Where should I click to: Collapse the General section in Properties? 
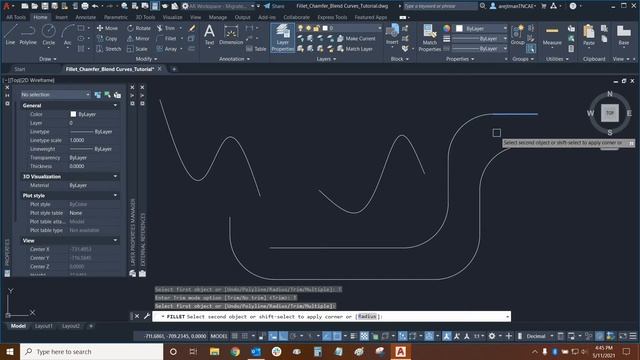coord(115,105)
